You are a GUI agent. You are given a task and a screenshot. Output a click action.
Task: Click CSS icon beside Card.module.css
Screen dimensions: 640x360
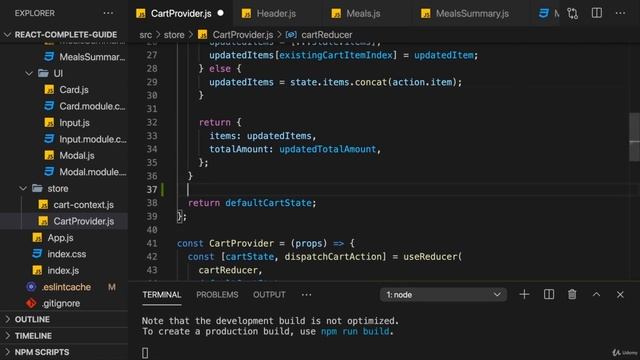[49, 106]
